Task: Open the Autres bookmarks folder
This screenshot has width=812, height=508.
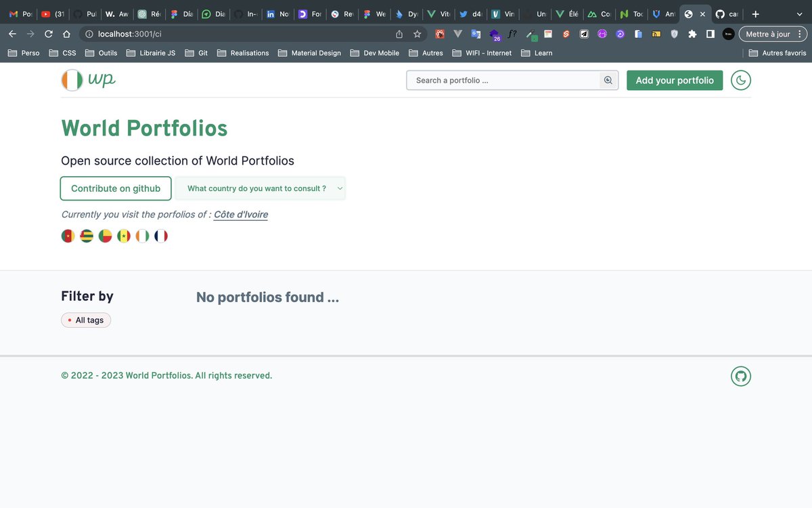Action: (426, 53)
